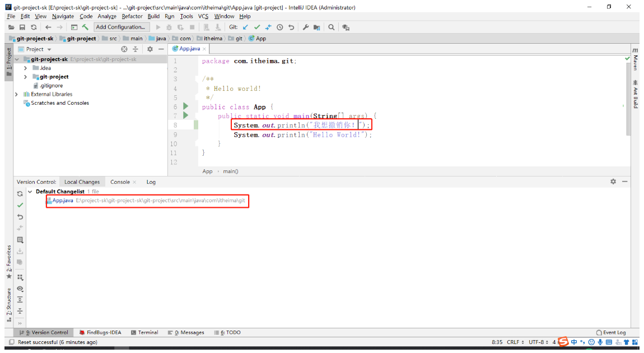Open UTF-8 encoding selector

(538, 342)
